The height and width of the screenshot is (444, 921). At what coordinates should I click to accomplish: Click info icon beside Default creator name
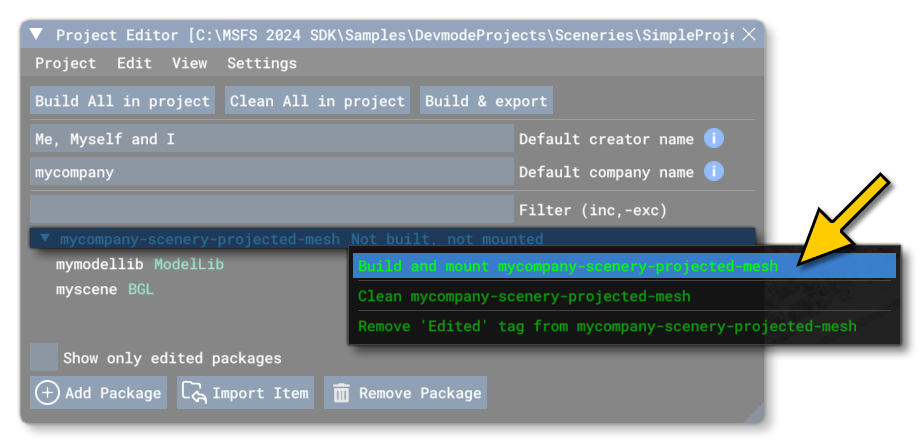714,139
